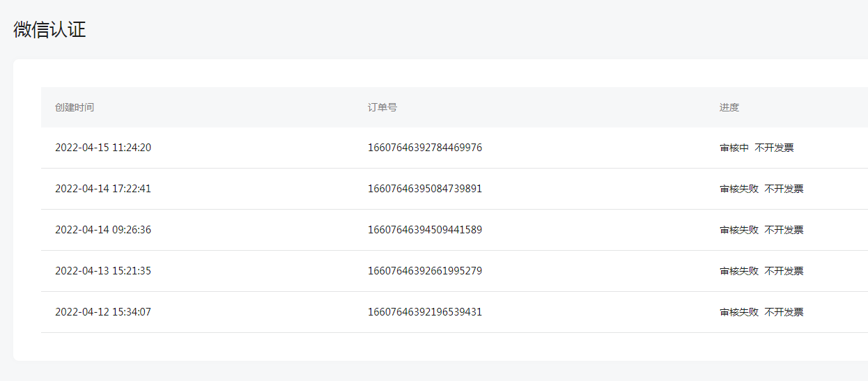Click 审核失败 in the 15:21:35 row
868x381 pixels.
[739, 271]
